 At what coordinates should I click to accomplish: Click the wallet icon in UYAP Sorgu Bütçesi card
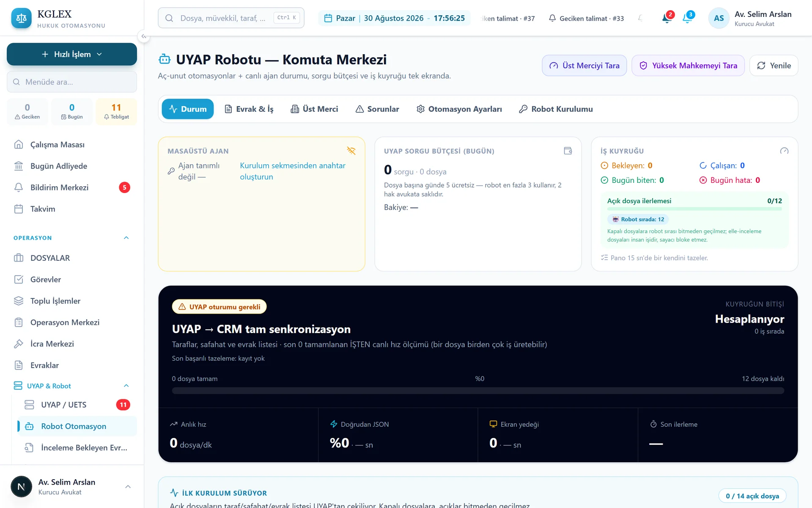[x=568, y=151]
